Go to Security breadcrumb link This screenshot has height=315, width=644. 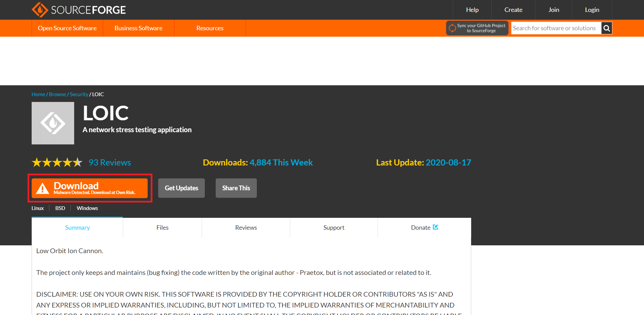(x=79, y=94)
